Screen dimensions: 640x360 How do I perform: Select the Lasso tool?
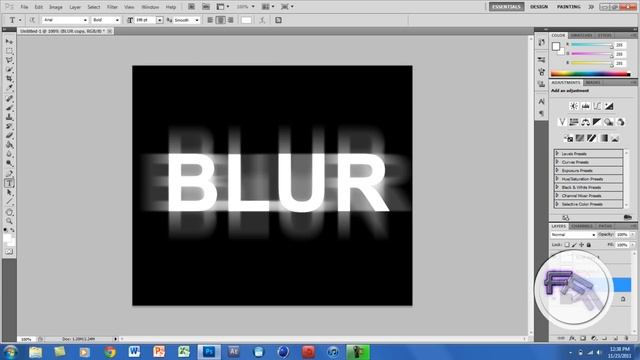point(9,60)
